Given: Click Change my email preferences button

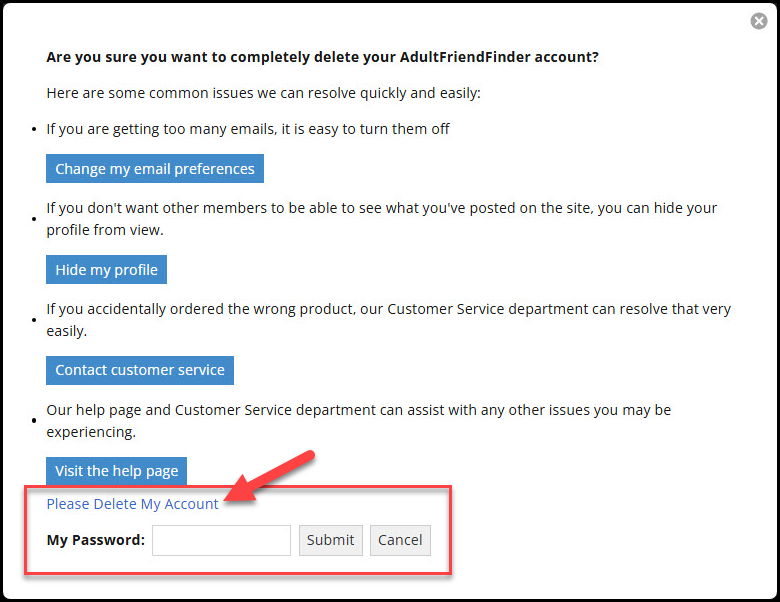Looking at the screenshot, I should click(x=155, y=169).
